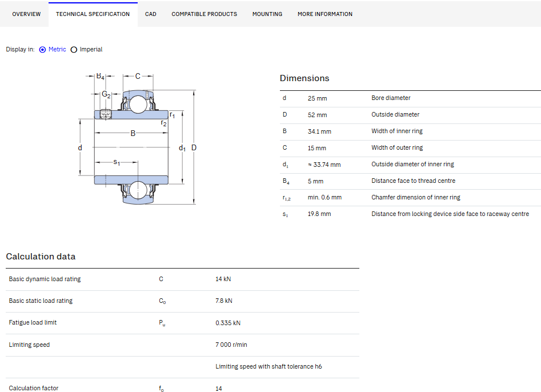Select the '15 mm' outer ring width
541x392 pixels.
(316, 148)
